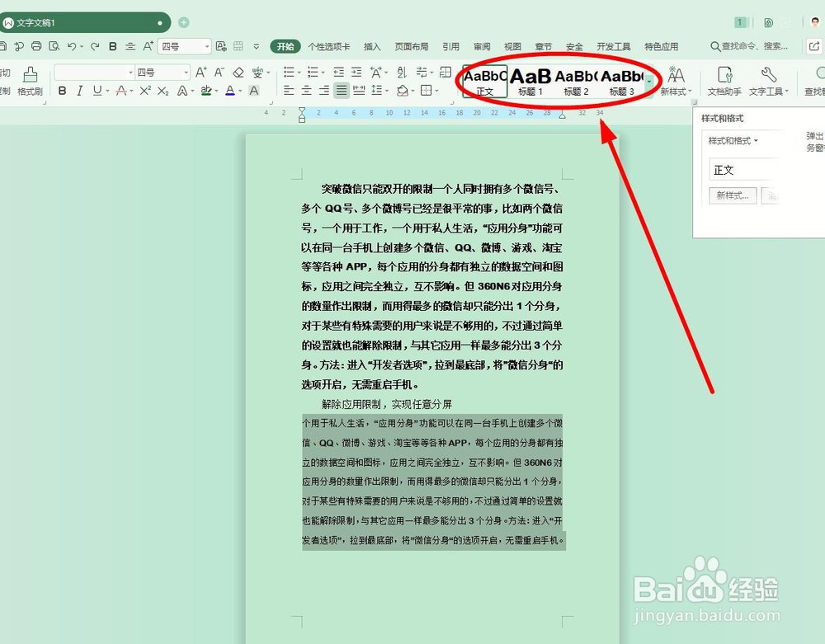Screen dimensions: 825x644
Task: Pick the font color swatch
Action: coord(229,91)
